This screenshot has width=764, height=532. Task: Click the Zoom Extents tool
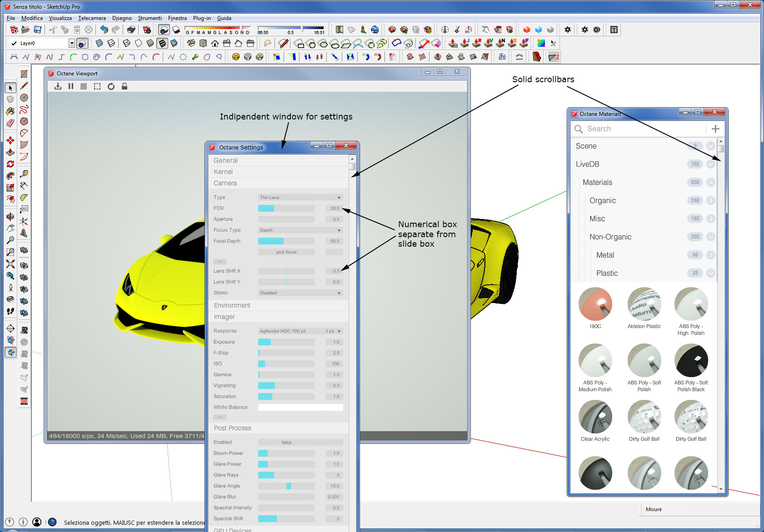click(10, 264)
